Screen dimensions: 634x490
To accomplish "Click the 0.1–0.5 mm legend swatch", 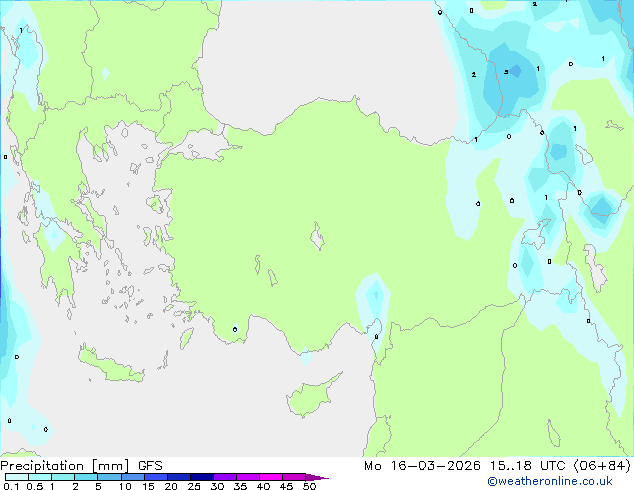I will [x=17, y=477].
